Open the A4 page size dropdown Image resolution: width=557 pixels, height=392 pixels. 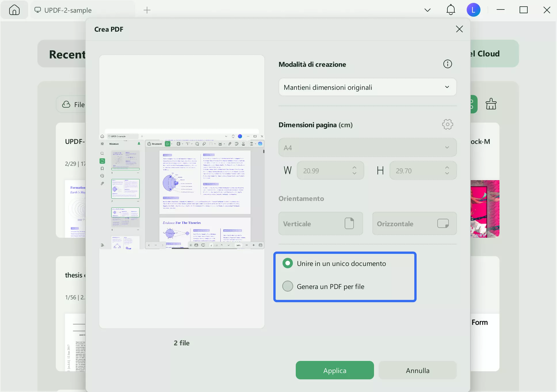367,148
